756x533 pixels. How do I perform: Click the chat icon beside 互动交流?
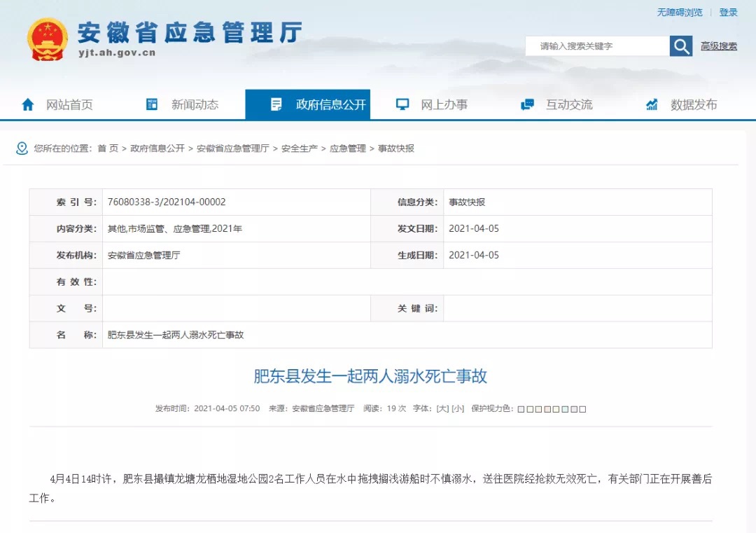point(528,104)
